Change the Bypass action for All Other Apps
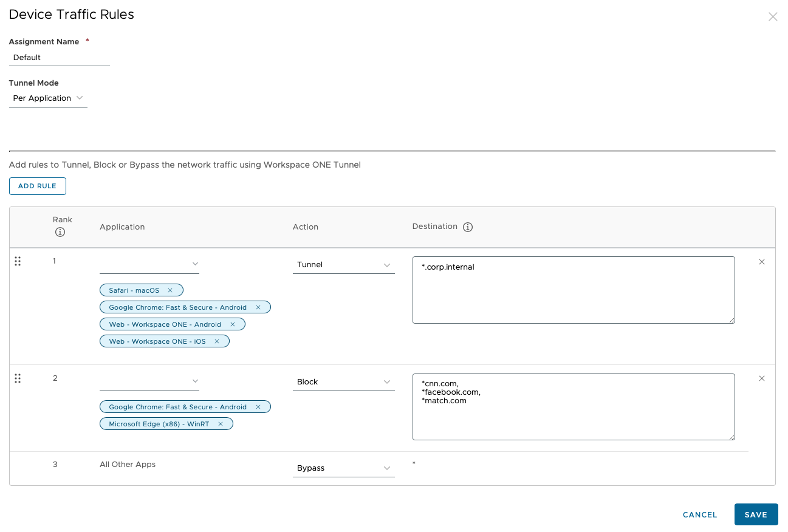788x532 pixels. point(343,468)
